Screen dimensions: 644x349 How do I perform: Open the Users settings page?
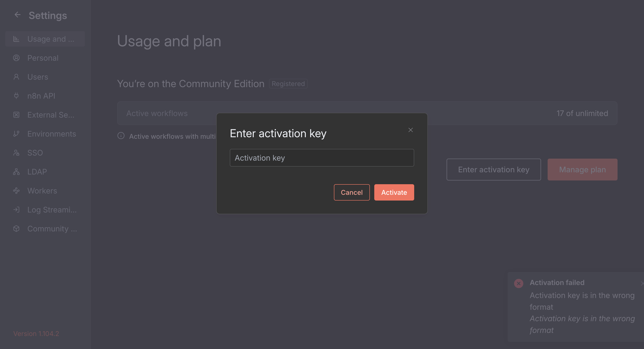click(x=37, y=77)
